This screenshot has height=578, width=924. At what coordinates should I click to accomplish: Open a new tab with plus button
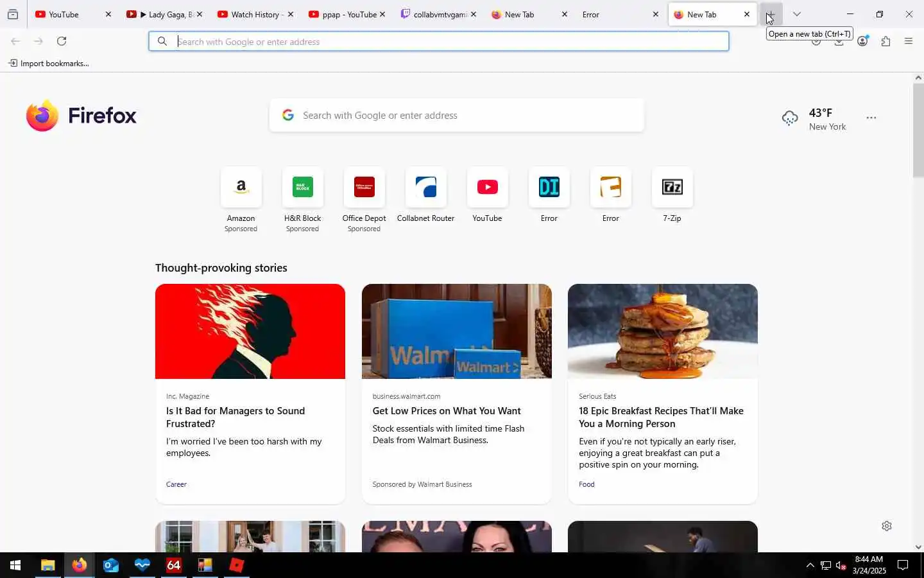point(771,14)
